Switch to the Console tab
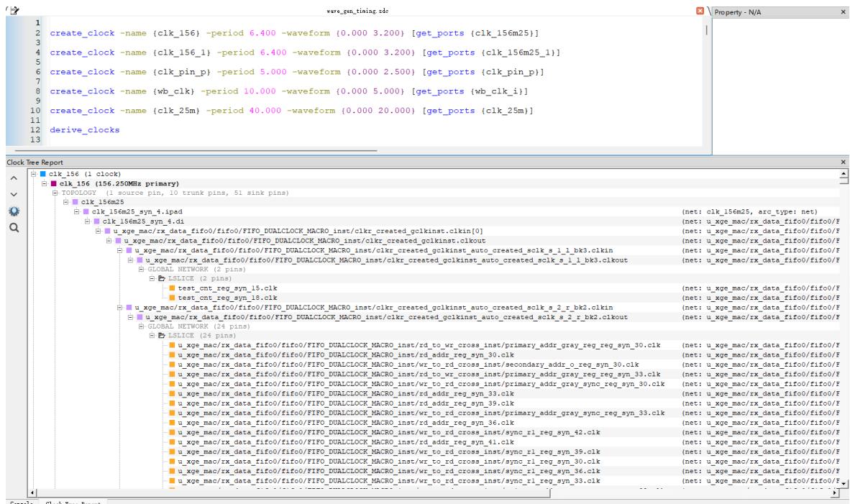This screenshot has height=504, width=850. 22,502
